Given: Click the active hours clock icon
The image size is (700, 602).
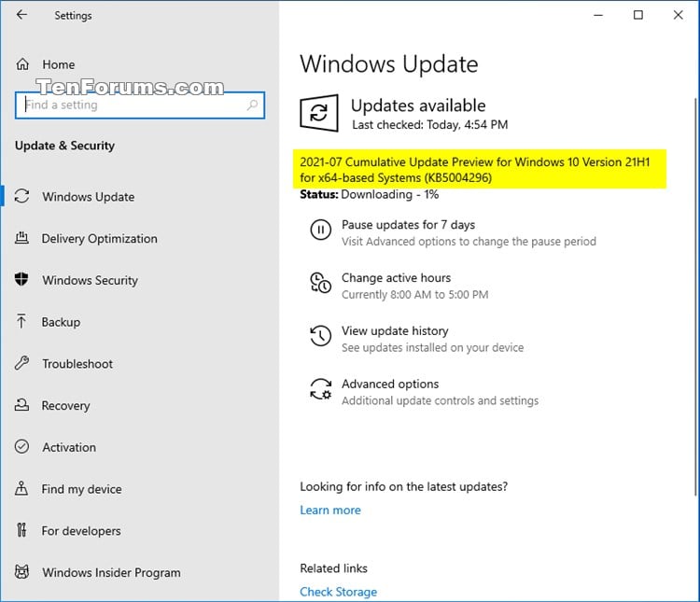Looking at the screenshot, I should point(320,283).
